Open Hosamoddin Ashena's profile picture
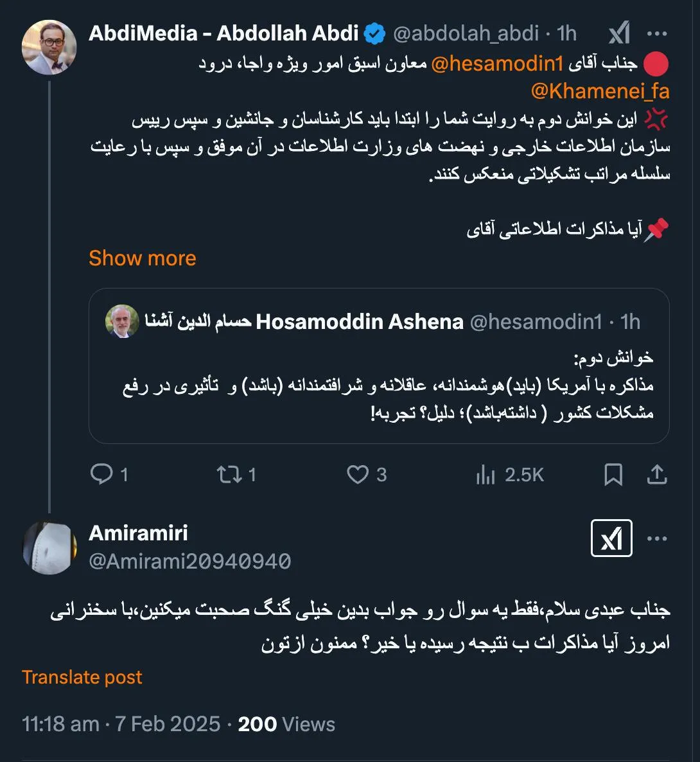Screen dimensions: 700x762 point(122,322)
